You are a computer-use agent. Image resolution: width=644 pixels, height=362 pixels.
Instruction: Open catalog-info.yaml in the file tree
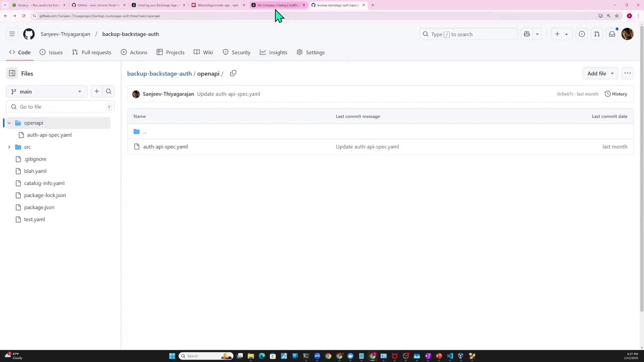44,183
